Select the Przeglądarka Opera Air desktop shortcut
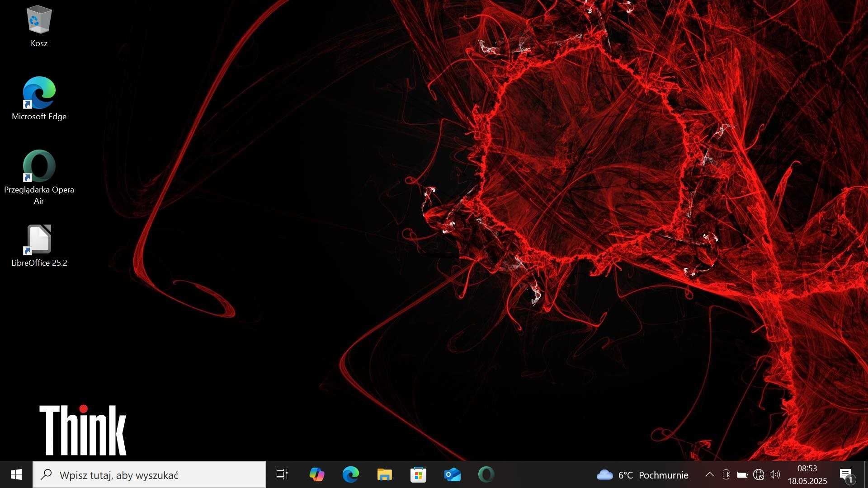Image resolution: width=868 pixels, height=488 pixels. click(x=39, y=177)
